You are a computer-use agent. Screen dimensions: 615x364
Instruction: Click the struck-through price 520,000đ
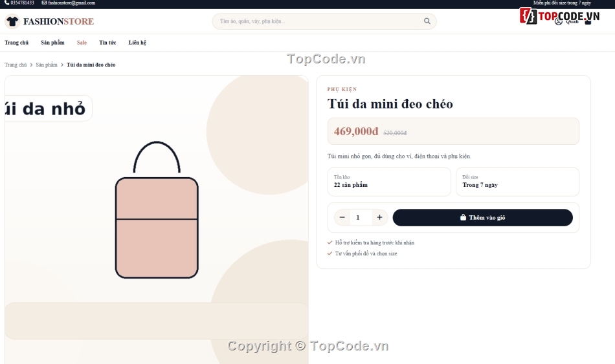pyautogui.click(x=395, y=133)
